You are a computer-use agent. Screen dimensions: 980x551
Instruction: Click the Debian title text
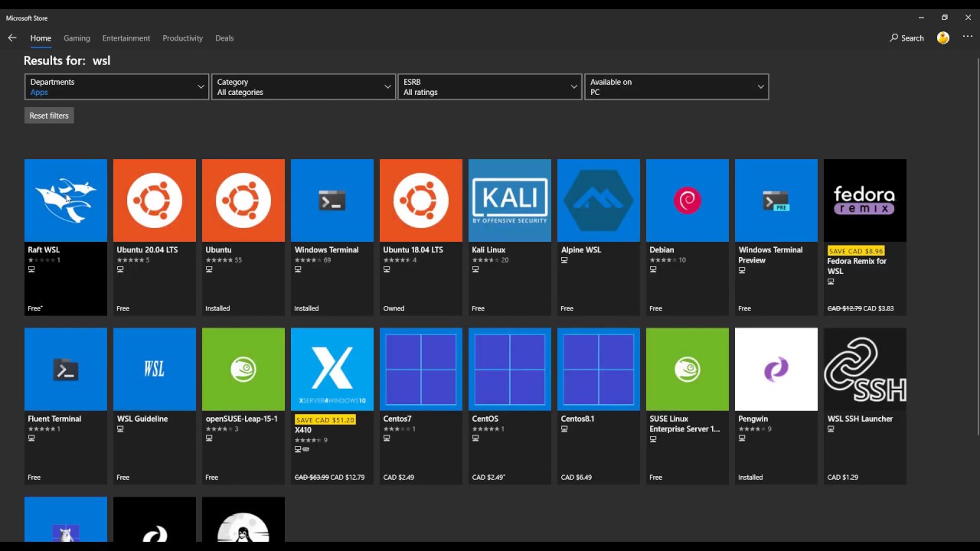[661, 249]
